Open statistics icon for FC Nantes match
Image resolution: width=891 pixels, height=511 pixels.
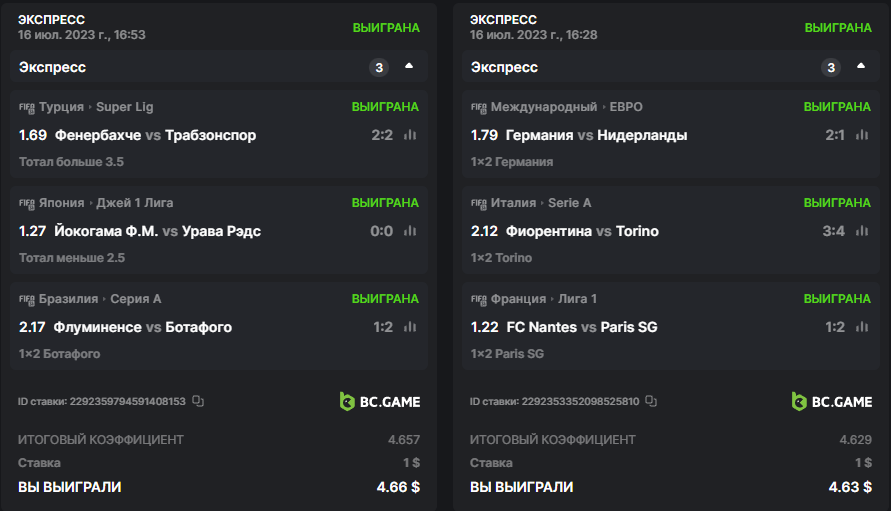[861, 327]
